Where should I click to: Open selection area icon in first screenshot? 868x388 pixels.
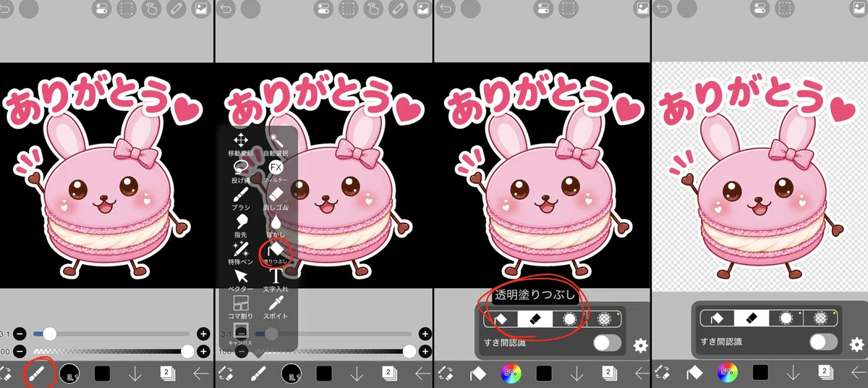[127, 9]
